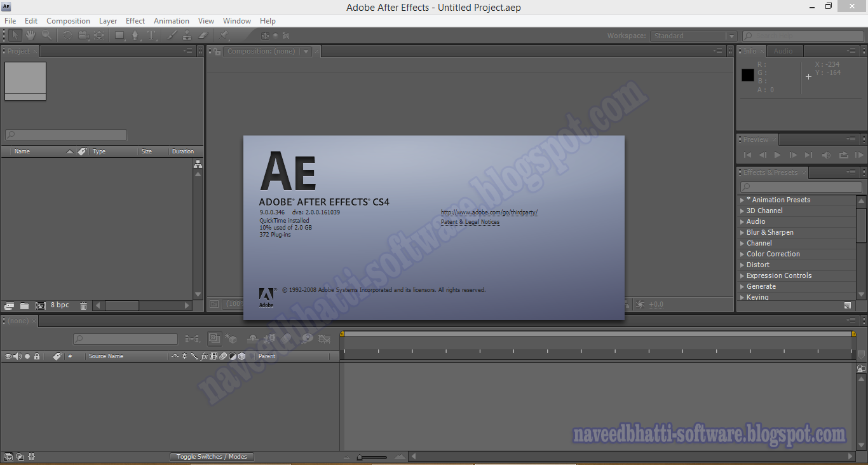Select the Rectangle shape tool
Image resolution: width=868 pixels, height=465 pixels.
[x=119, y=36]
